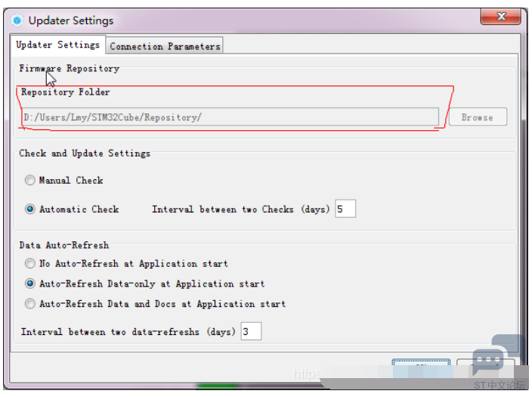This screenshot has height=397, width=532.
Task: Click the Firmware Repository group label
Action: [x=70, y=68]
